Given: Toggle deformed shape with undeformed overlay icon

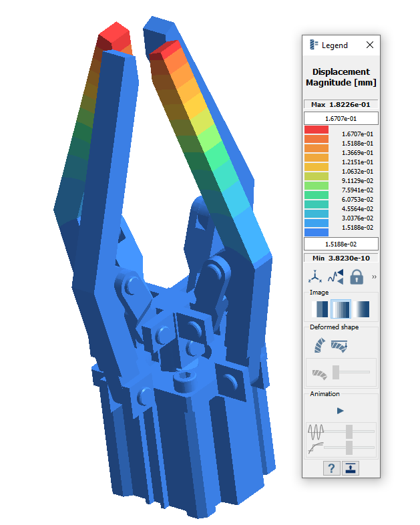Looking at the screenshot, I should 339,346.
